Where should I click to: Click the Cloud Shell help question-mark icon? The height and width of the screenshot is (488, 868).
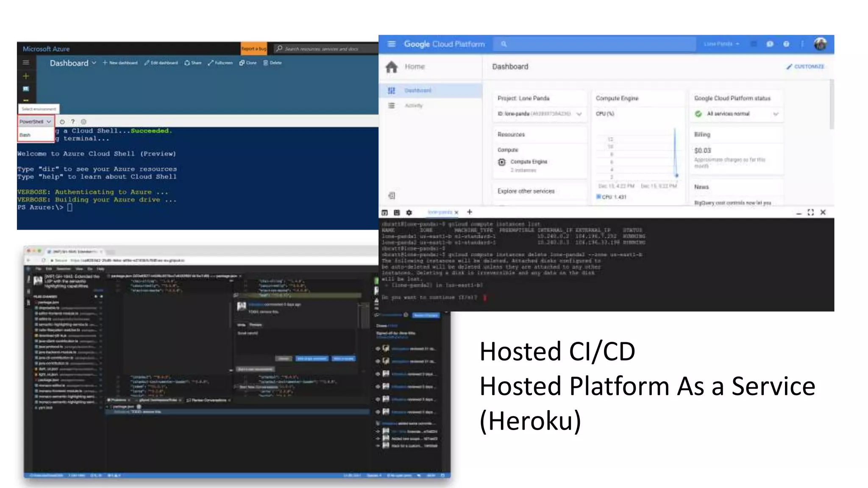coord(73,122)
